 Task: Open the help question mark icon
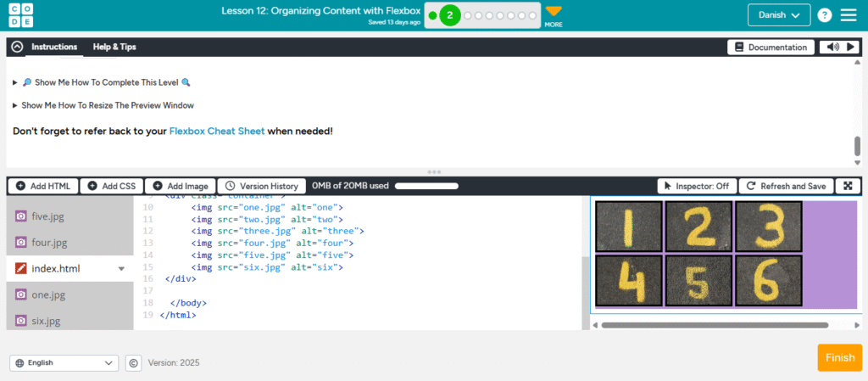pyautogui.click(x=824, y=15)
